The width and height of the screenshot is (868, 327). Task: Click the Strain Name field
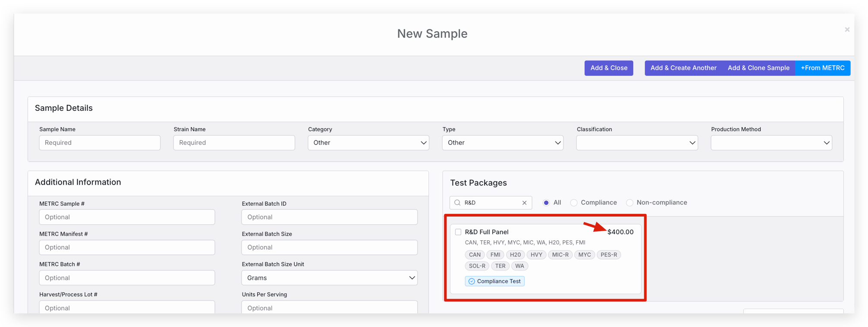tap(234, 143)
